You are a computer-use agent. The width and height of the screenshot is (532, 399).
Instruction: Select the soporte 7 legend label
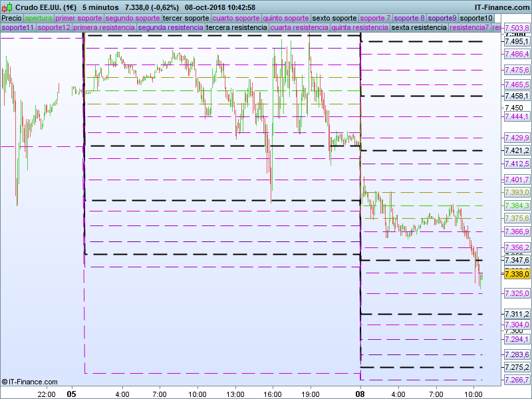click(375, 18)
